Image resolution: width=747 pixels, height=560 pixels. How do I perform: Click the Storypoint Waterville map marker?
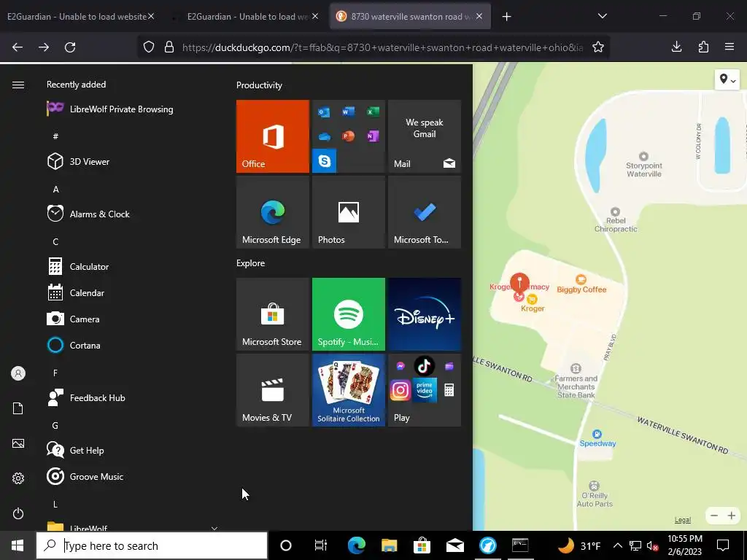[x=643, y=156]
